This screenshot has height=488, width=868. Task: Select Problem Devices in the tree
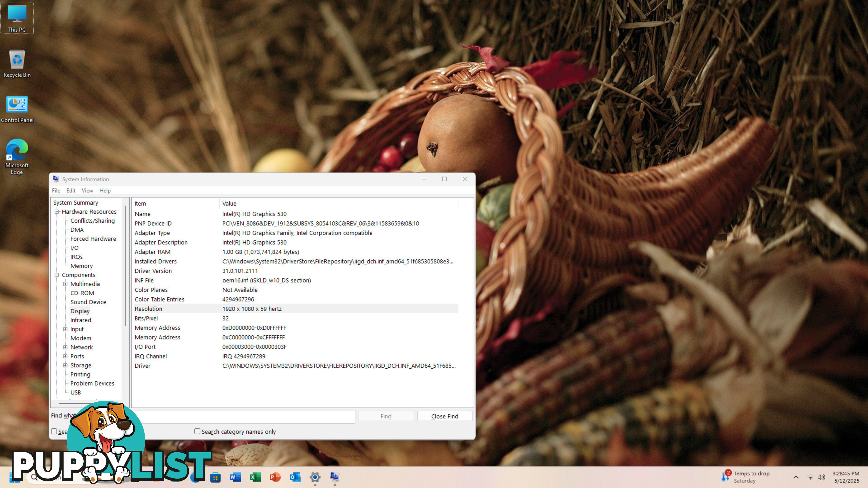click(x=92, y=384)
